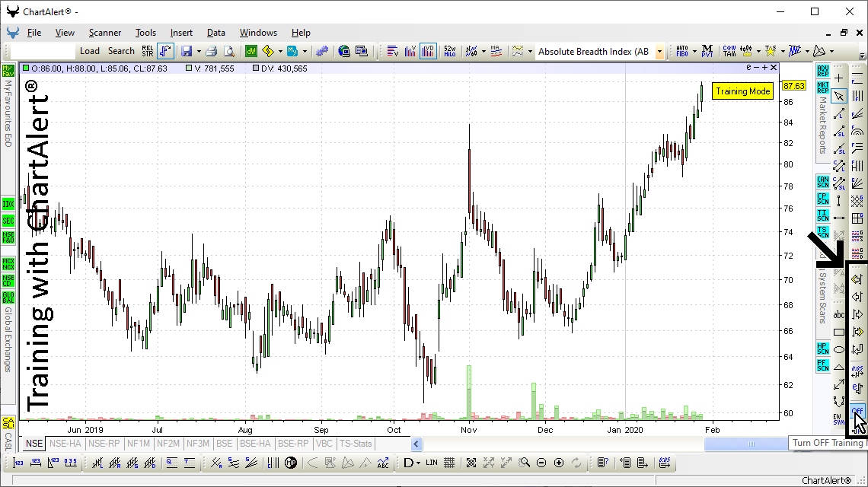This screenshot has height=487, width=868.
Task: Click the C&W TAM icon
Action: pos(729,52)
